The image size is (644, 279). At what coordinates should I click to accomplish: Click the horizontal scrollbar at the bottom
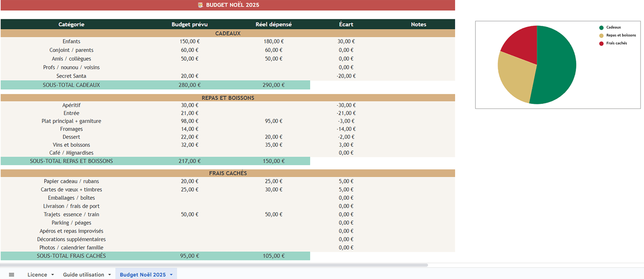[214, 265]
